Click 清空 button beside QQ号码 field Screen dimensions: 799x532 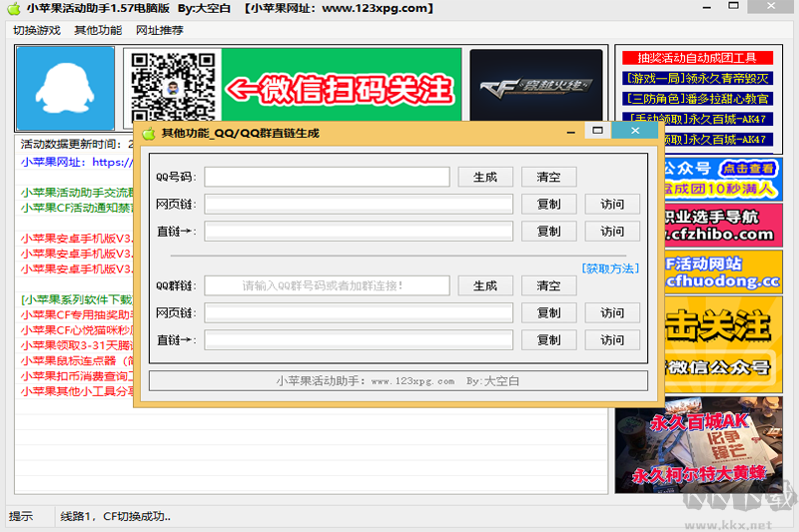548,177
